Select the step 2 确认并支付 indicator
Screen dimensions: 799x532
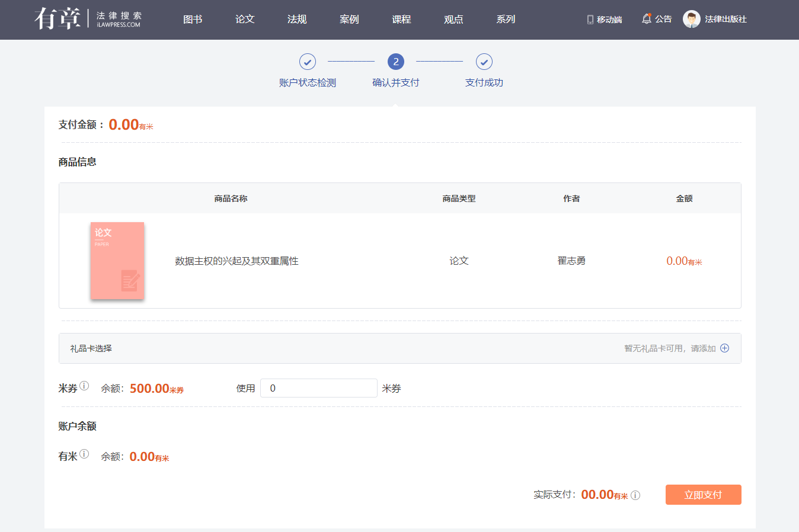click(395, 62)
